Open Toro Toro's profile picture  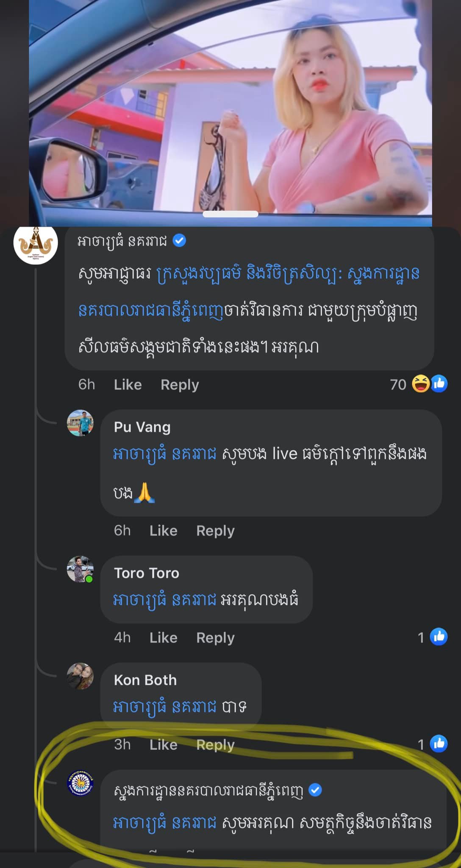point(80,569)
